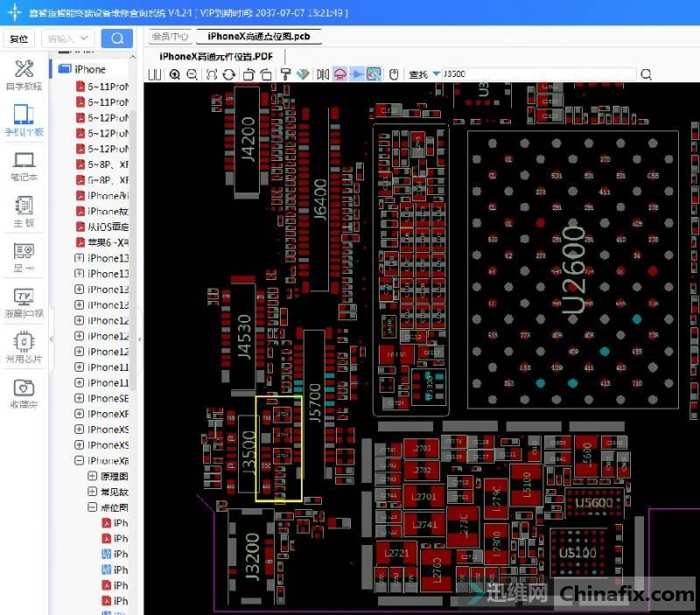Click the fit-to-screen icon in toolbar
Image resolution: width=700 pixels, height=615 pixels.
coord(212,74)
